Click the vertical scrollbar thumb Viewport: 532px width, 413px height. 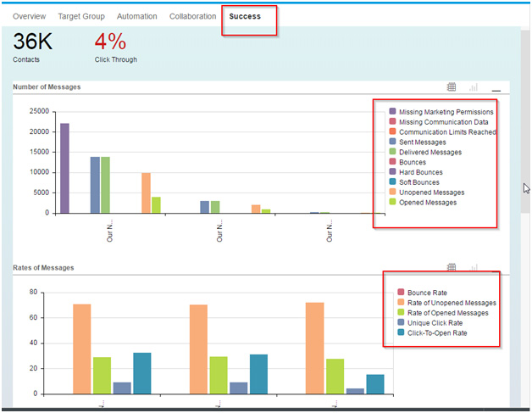(x=525, y=120)
